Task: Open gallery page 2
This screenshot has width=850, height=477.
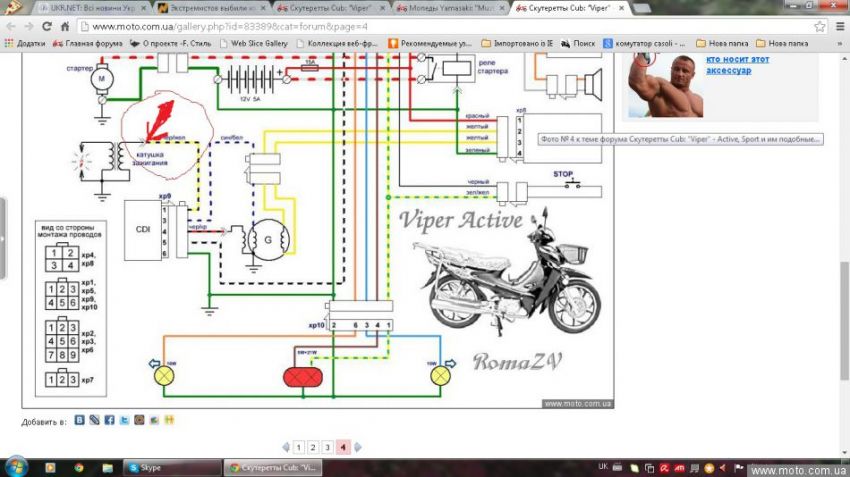Action: [x=313, y=447]
